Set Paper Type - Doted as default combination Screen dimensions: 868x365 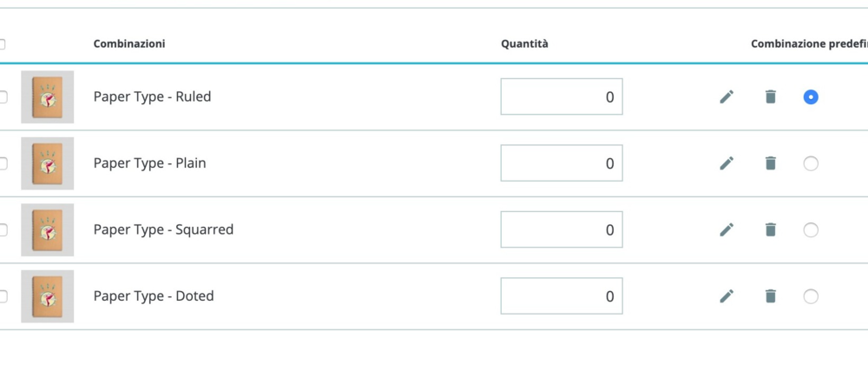pyautogui.click(x=811, y=296)
